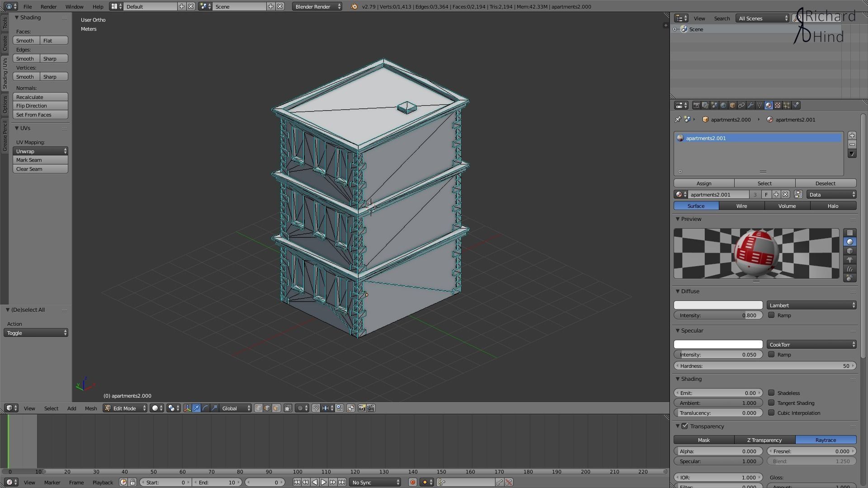
Task: Open the Mesh Data properties tab
Action: click(759, 105)
